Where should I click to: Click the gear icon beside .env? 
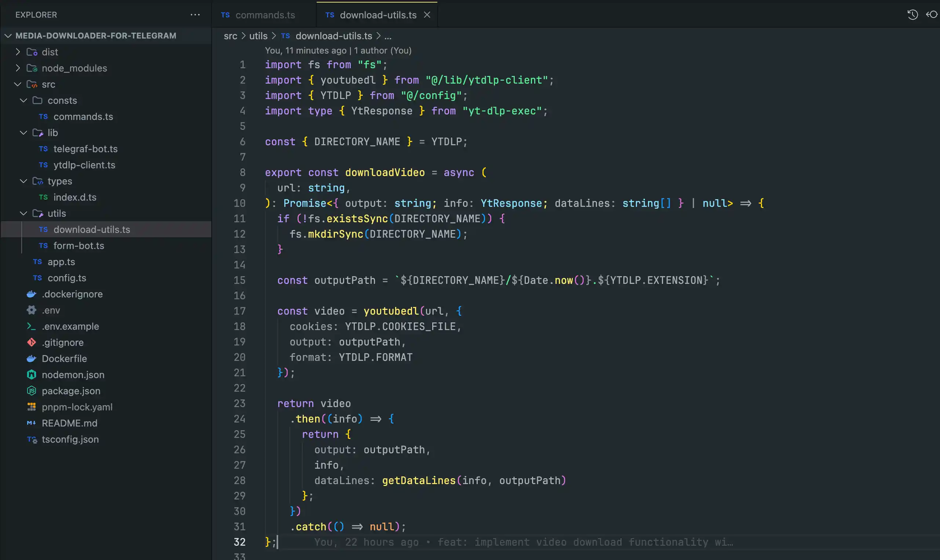click(31, 310)
